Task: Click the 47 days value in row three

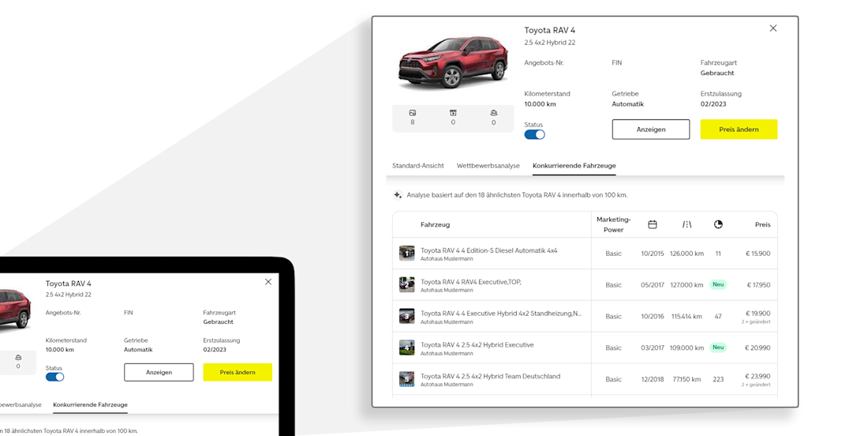Action: [x=718, y=317]
